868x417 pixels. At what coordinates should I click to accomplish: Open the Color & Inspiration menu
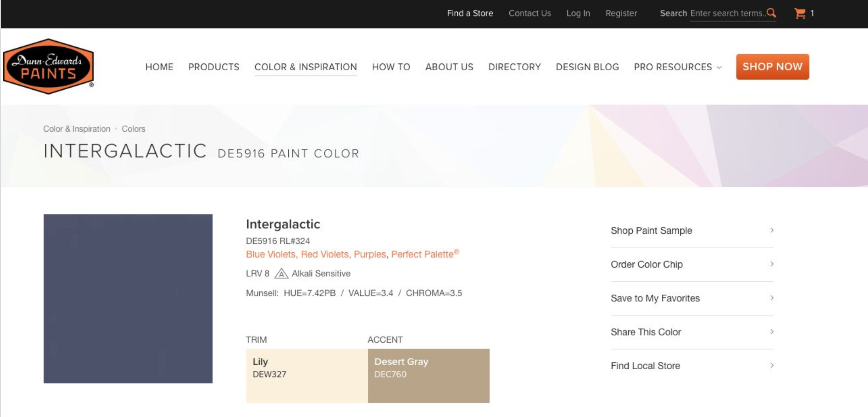(306, 67)
